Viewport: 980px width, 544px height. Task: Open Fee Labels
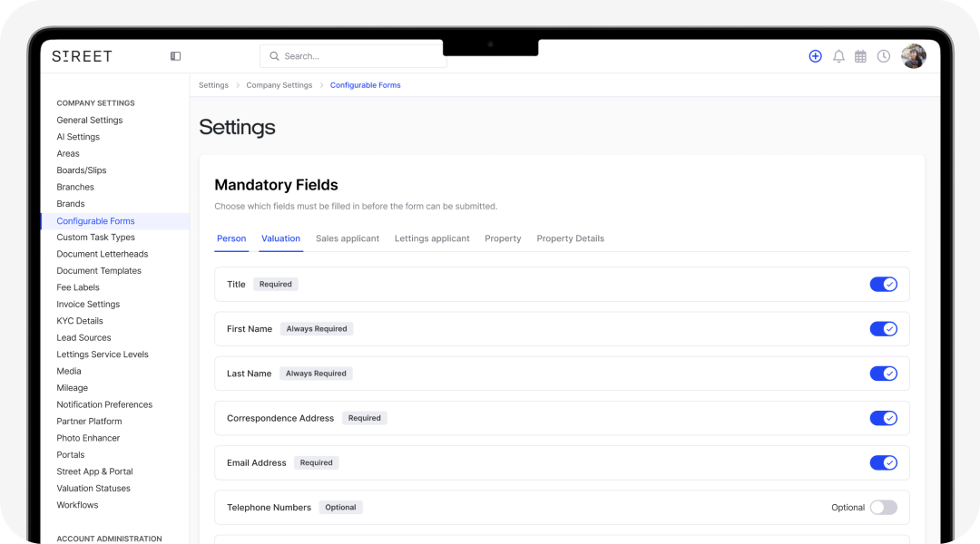click(78, 287)
